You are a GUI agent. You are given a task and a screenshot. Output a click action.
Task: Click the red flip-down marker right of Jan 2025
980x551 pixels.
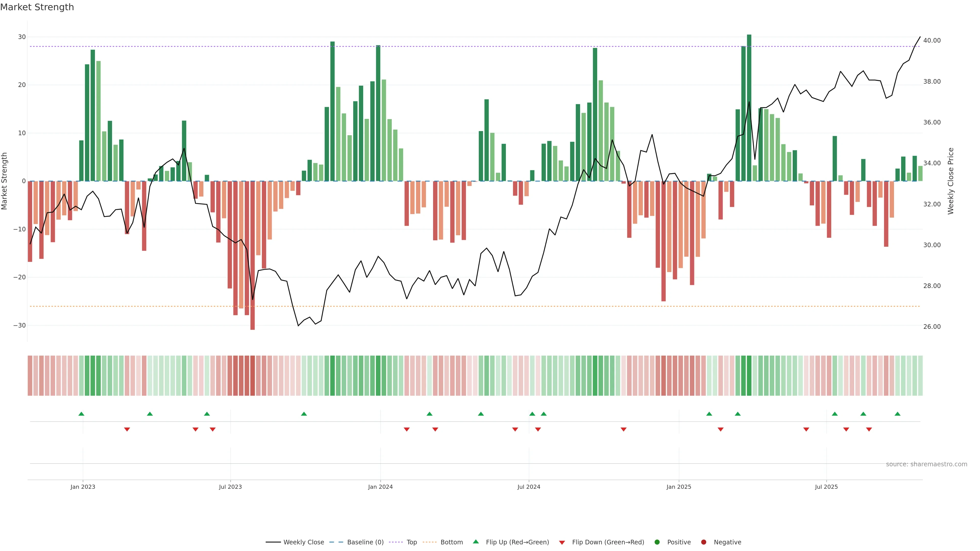tap(720, 429)
